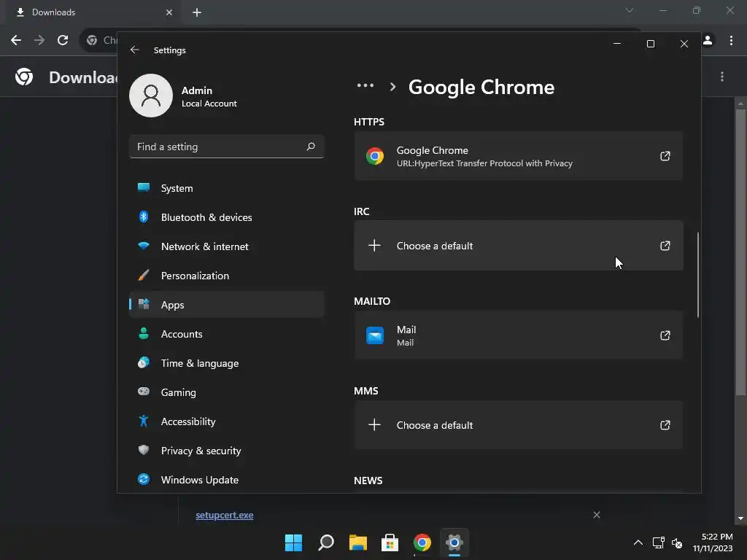Screen dimensions: 747x560
Task: Open Chrome's three-dot menu
Action: pos(731,41)
